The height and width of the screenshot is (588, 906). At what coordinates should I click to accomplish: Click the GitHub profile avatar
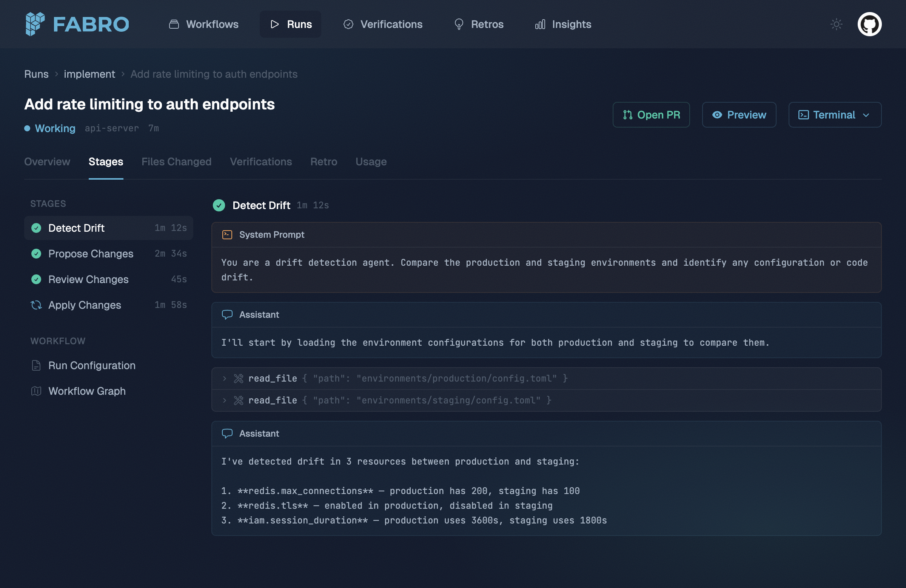pos(870,24)
